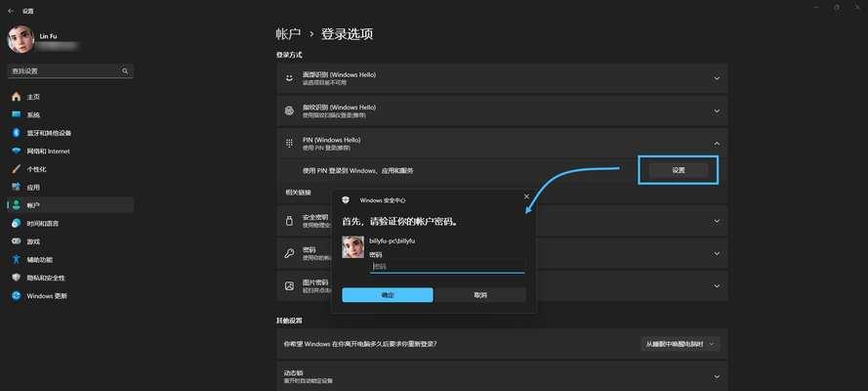The image size is (868, 391).
Task: Expand the 安全密钥 row chevron
Action: [x=717, y=221]
